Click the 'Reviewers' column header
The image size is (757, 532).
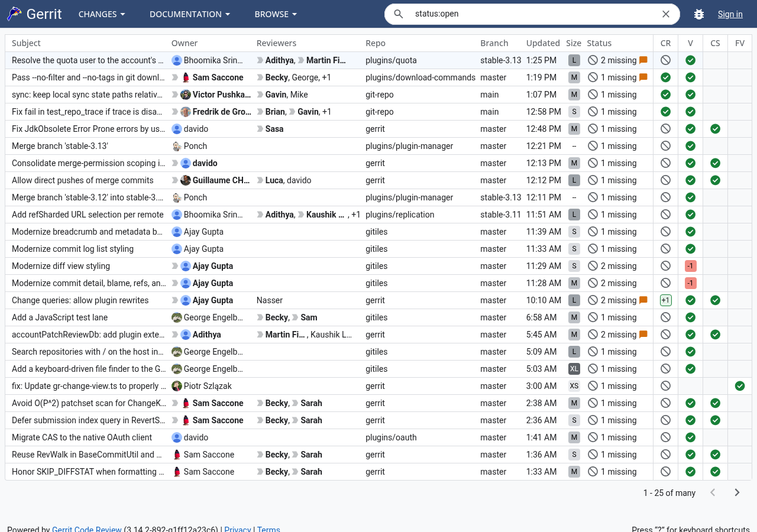276,43
